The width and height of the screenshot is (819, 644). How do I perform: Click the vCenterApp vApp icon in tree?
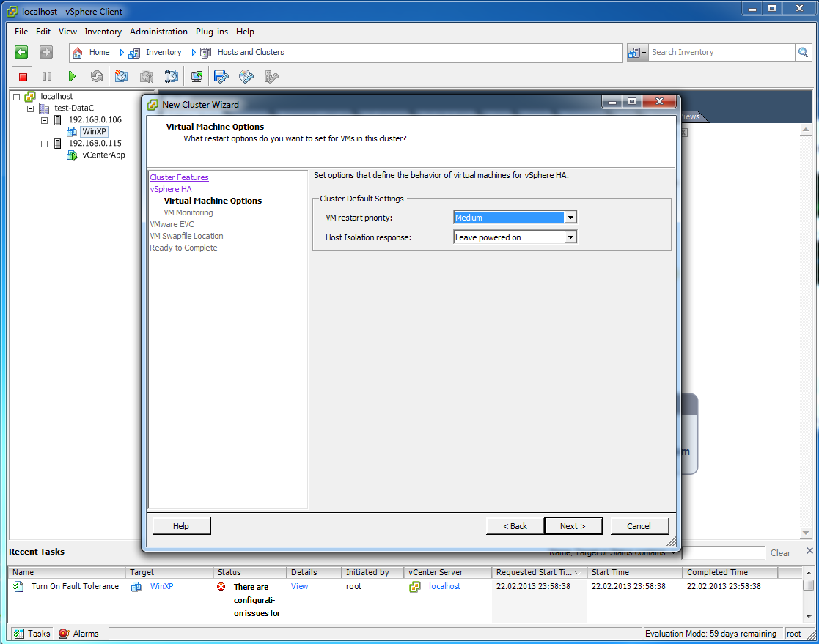pyautogui.click(x=72, y=155)
